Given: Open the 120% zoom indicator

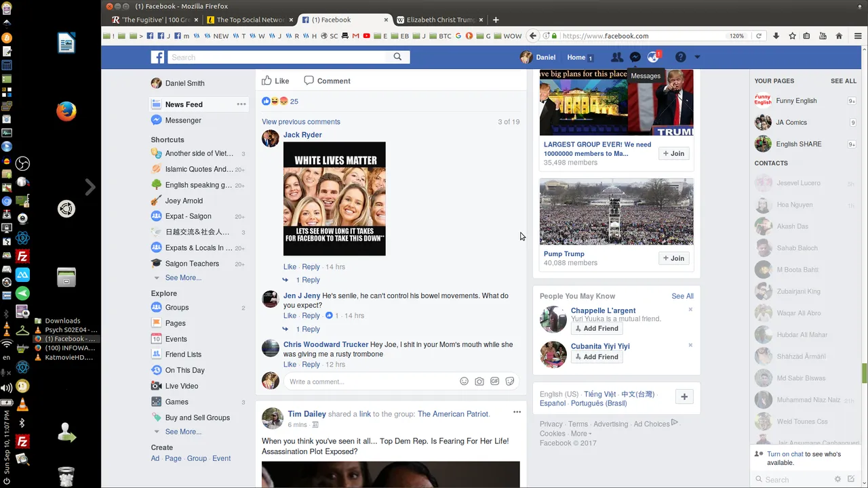Looking at the screenshot, I should [x=736, y=36].
